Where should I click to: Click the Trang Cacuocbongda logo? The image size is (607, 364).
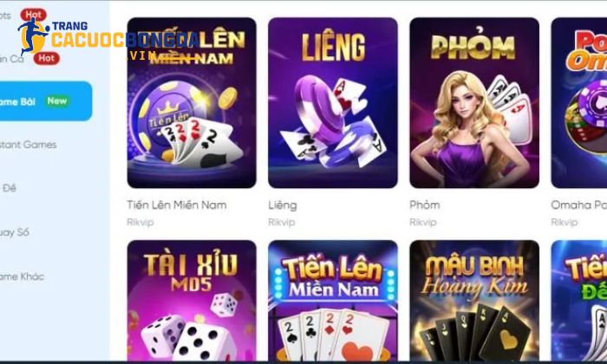[108, 36]
